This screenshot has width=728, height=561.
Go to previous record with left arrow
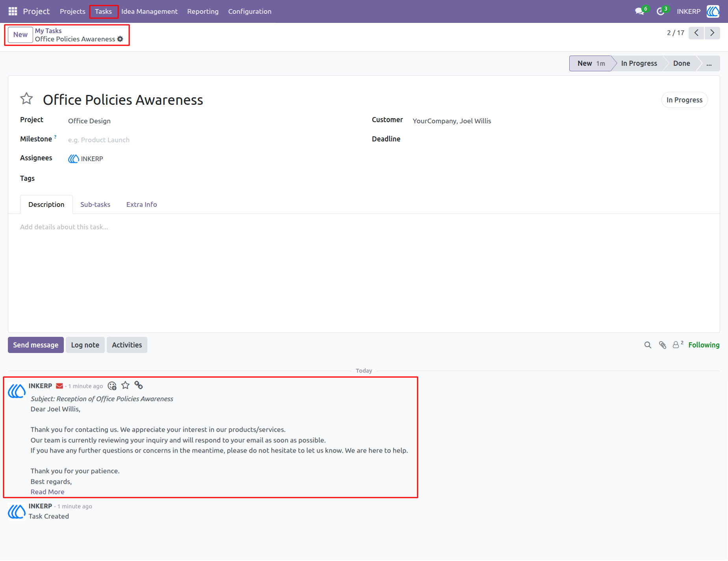point(696,33)
